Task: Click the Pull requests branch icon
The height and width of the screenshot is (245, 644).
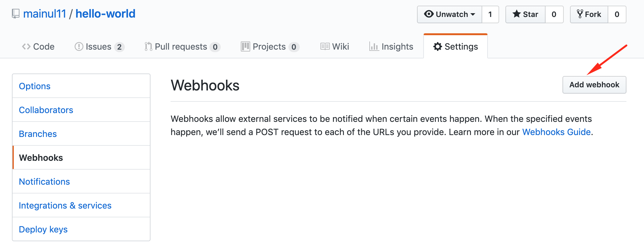Action: [x=148, y=46]
